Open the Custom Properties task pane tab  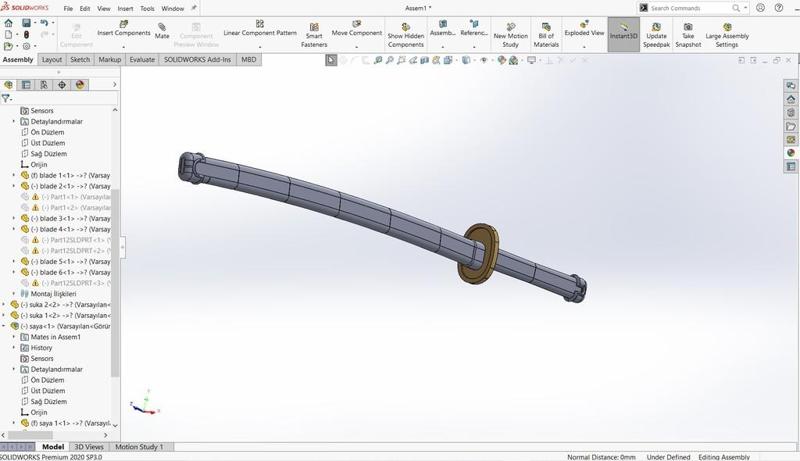(x=791, y=166)
